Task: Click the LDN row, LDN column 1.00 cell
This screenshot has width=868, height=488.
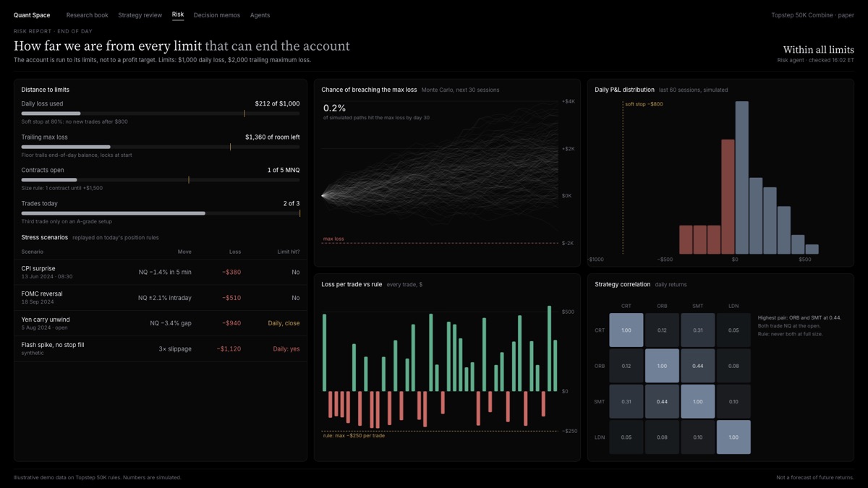Action: point(733,437)
